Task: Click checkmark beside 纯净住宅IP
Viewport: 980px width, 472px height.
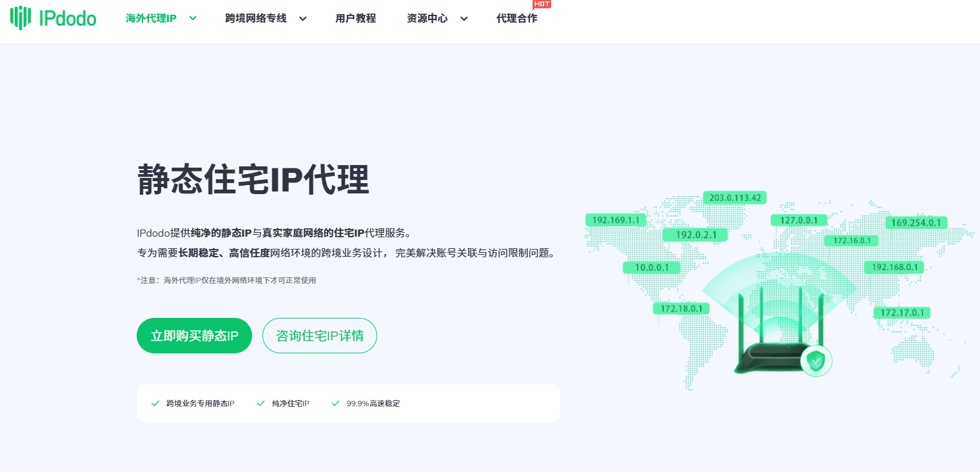Action: (x=261, y=404)
